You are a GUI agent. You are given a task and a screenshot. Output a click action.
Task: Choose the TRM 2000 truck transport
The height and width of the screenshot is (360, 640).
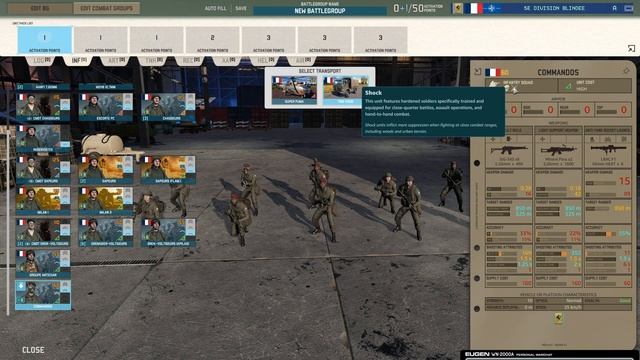click(345, 90)
